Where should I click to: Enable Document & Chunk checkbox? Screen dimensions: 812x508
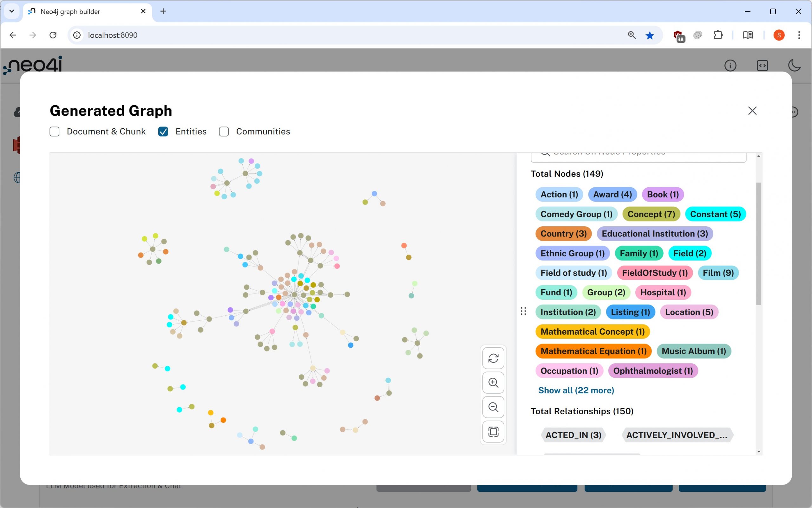pyautogui.click(x=55, y=132)
